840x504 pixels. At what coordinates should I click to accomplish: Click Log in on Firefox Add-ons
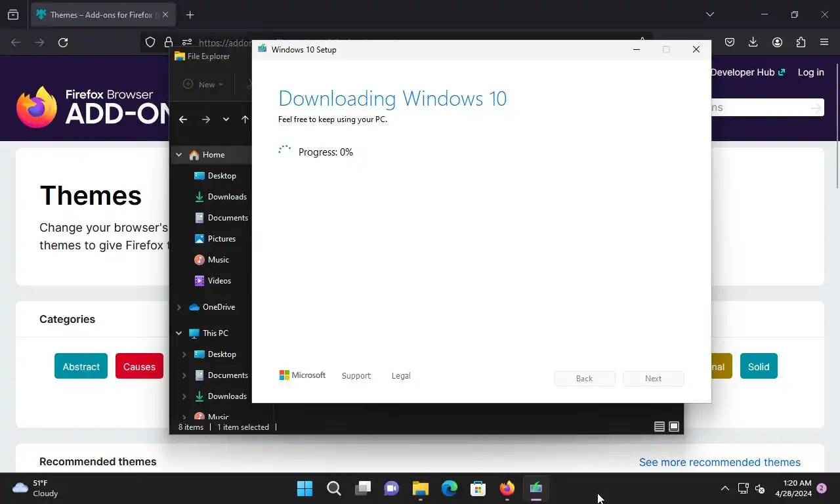click(810, 72)
